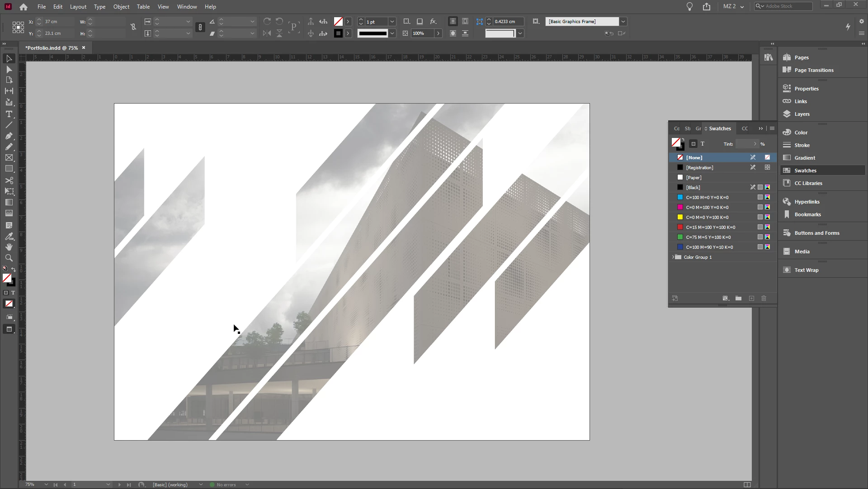Select the C=15 M=100 Y=100 K=0 red swatch
Image resolution: width=868 pixels, height=489 pixels.
[710, 227]
